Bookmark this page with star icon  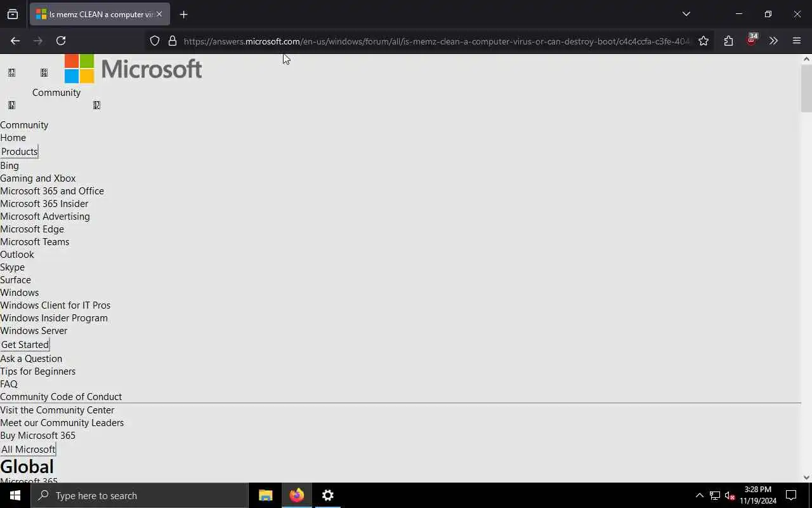(704, 41)
